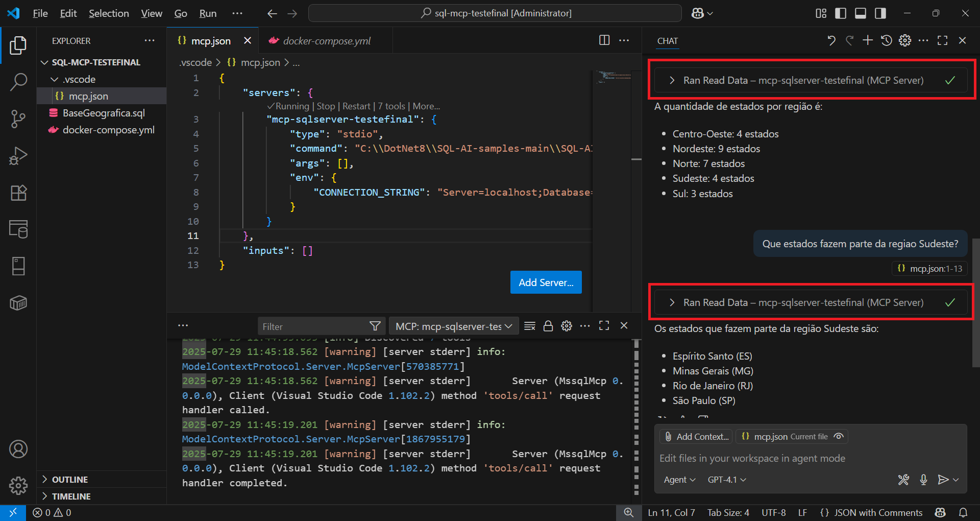This screenshot has width=980, height=521.
Task: Open the send options chevron
Action: click(956, 480)
